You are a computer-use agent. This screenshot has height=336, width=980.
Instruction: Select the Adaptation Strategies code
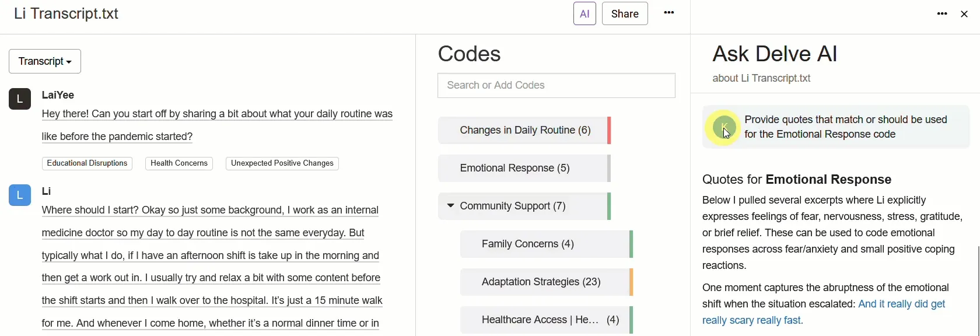546,282
